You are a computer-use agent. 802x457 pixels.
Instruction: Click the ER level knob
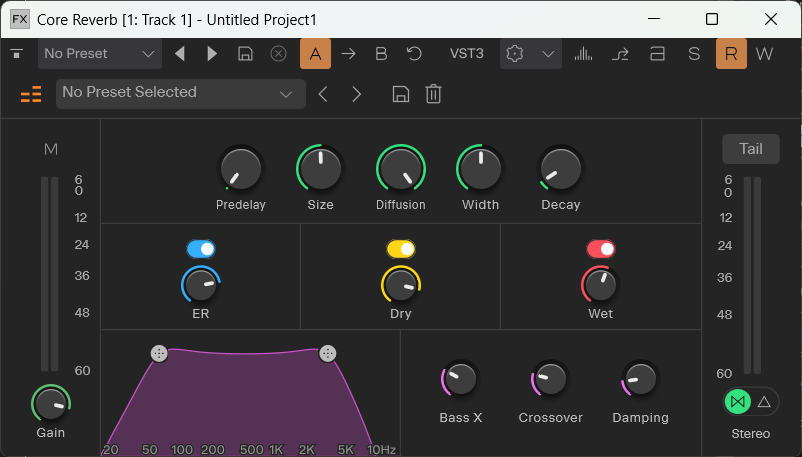(200, 285)
